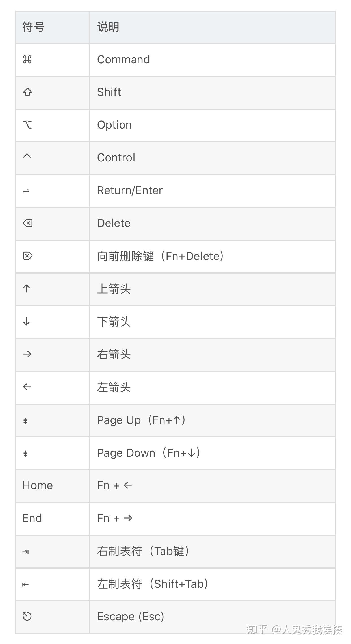Click the Shift arrow symbol
This screenshot has width=351, height=644.
(x=27, y=92)
